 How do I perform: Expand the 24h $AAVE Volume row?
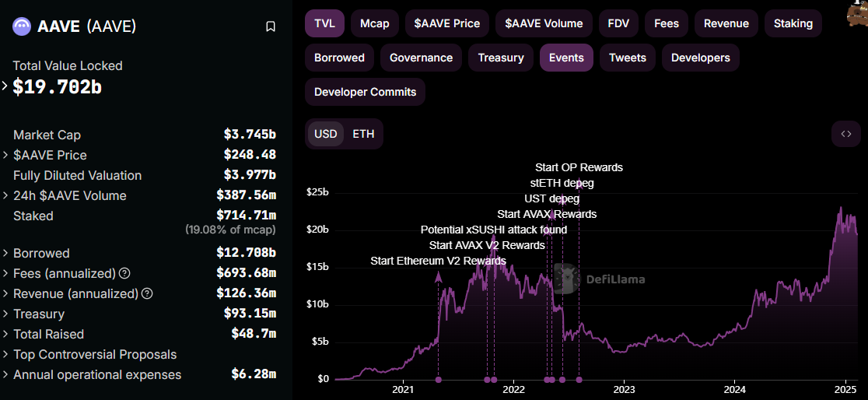[x=5, y=195]
